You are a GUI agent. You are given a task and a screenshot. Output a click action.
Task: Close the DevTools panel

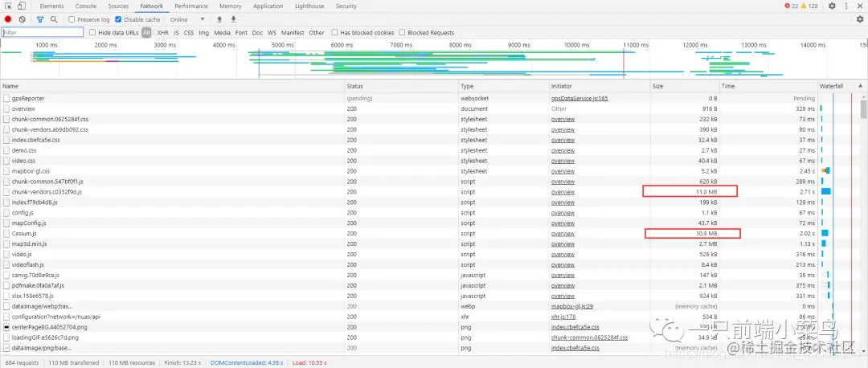(860, 6)
